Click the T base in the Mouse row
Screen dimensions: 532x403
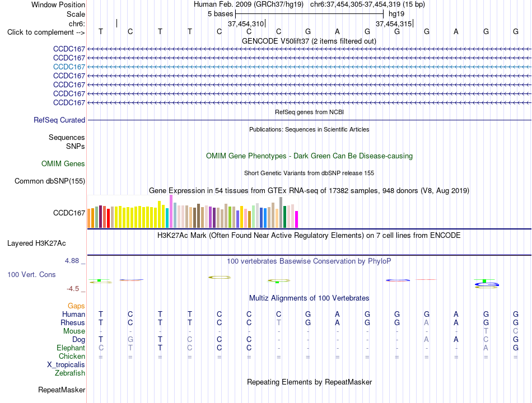click(x=486, y=331)
